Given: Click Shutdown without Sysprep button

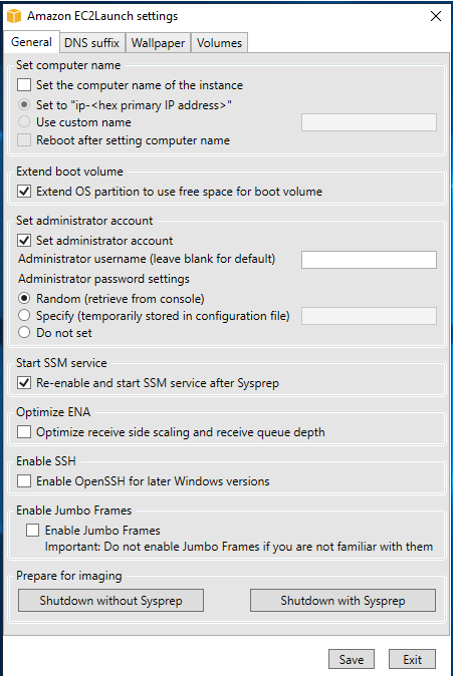Looking at the screenshot, I should [111, 601].
